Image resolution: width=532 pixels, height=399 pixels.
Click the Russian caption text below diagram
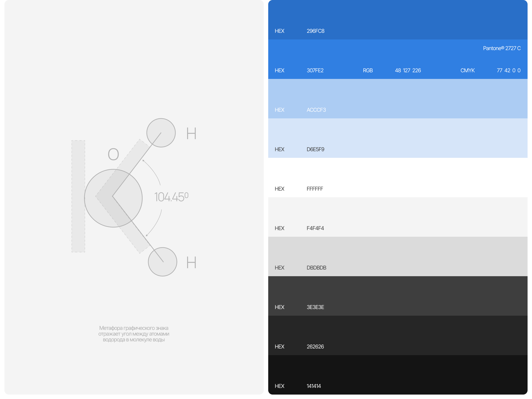[134, 334]
